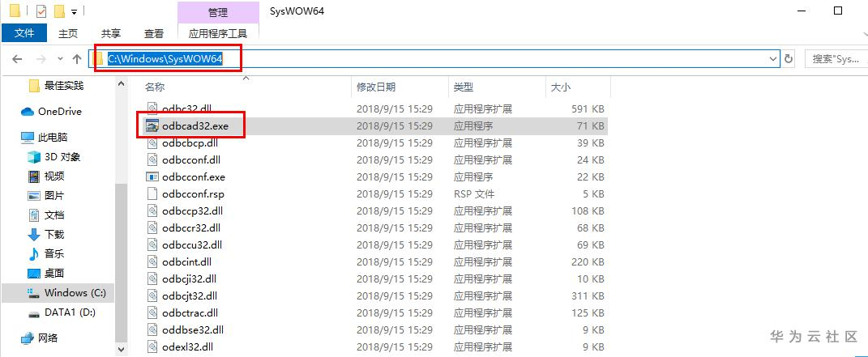Open the 3D 对象 folder
This screenshot has width=868, height=357.
(x=54, y=157)
